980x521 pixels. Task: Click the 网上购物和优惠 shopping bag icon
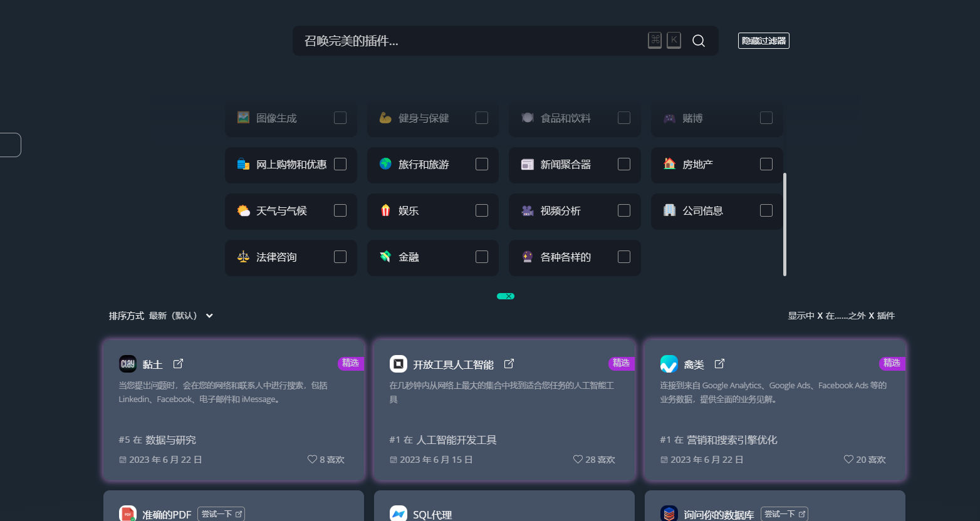[243, 164]
